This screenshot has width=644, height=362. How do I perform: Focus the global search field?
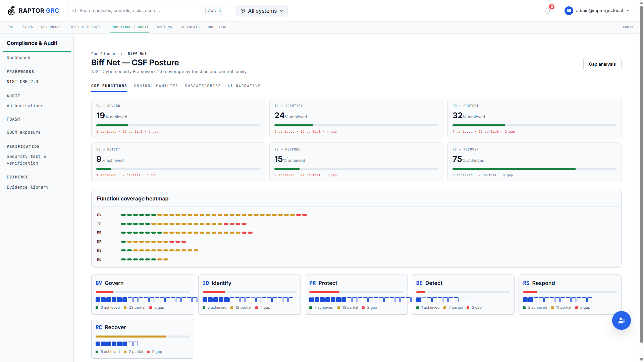[x=148, y=11]
